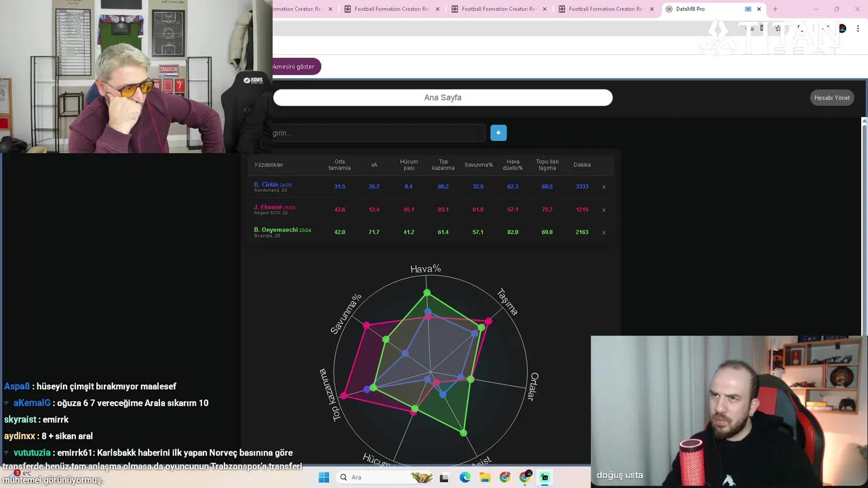Remove B. Onyemaechi row with its x

click(x=604, y=232)
